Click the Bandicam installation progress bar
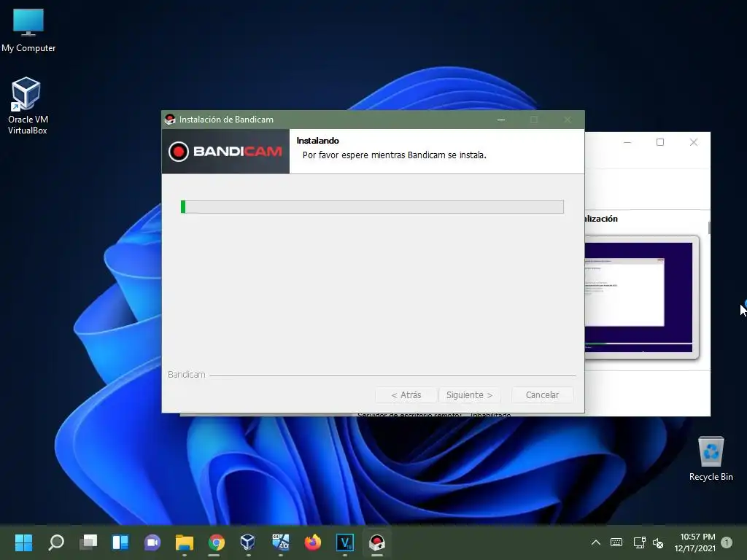The image size is (747, 560). coord(372,206)
